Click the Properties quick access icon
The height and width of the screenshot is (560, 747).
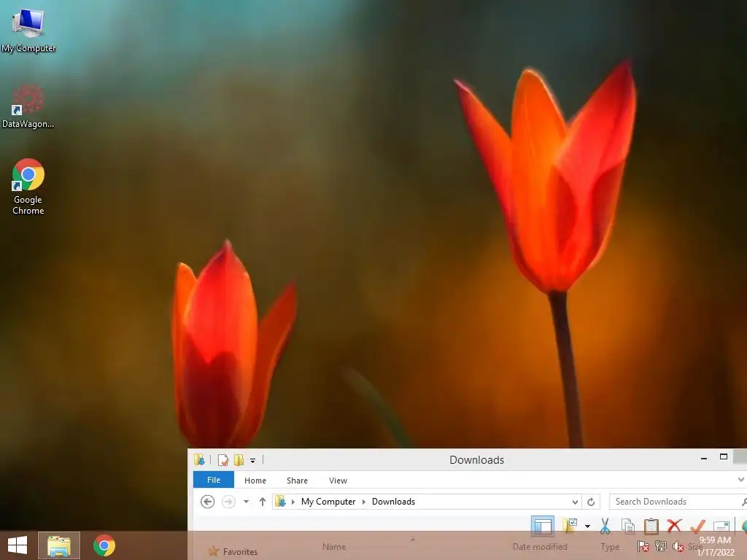click(x=223, y=460)
